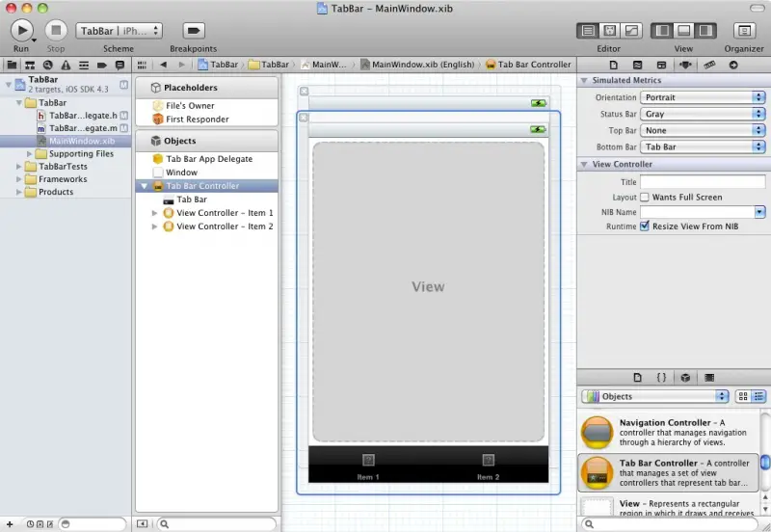Click the Run button in toolbar

tap(21, 30)
